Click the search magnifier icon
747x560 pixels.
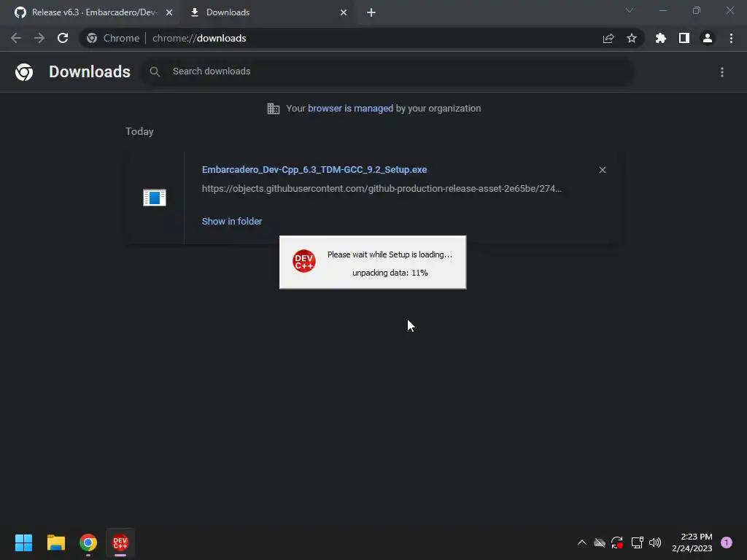pyautogui.click(x=155, y=71)
